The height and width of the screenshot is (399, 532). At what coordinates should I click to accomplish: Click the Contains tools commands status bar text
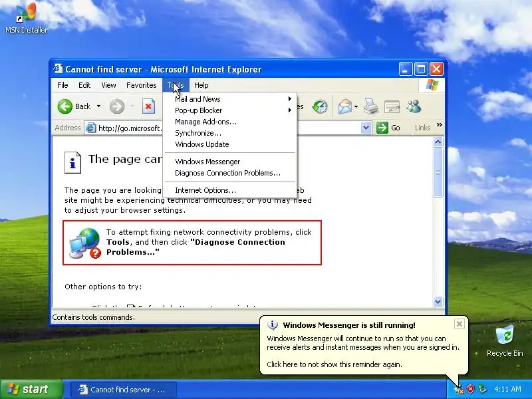[x=93, y=317]
